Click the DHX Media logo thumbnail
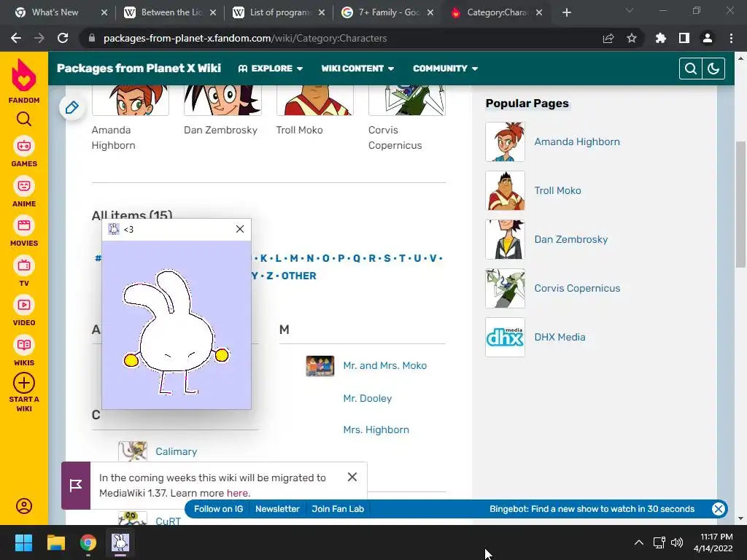This screenshot has height=560, width=747. click(505, 337)
